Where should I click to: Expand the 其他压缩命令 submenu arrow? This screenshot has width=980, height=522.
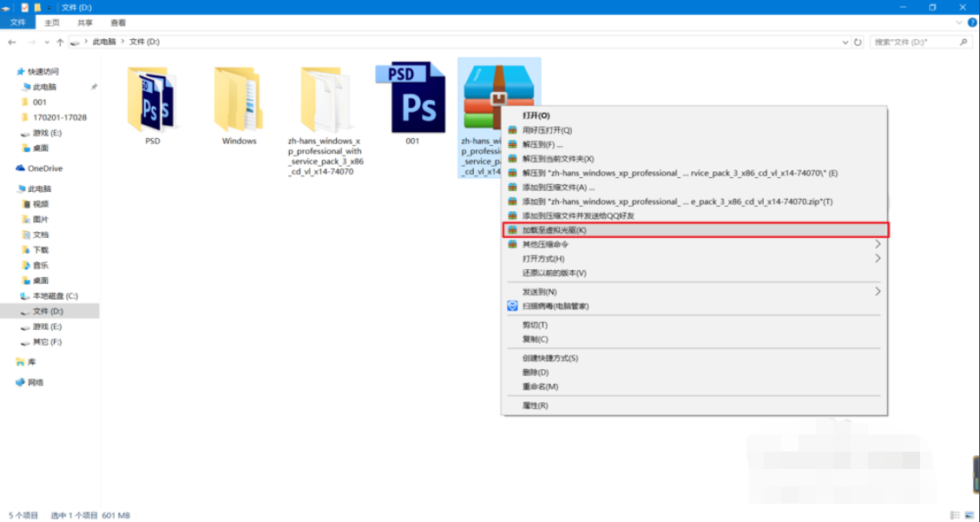tap(878, 244)
